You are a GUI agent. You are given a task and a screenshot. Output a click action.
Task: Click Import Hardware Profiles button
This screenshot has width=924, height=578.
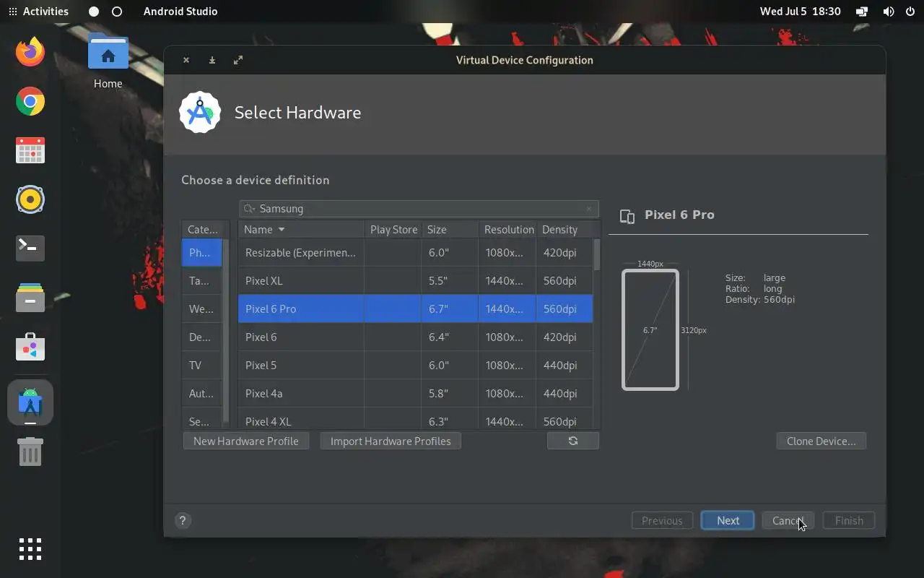[391, 441]
